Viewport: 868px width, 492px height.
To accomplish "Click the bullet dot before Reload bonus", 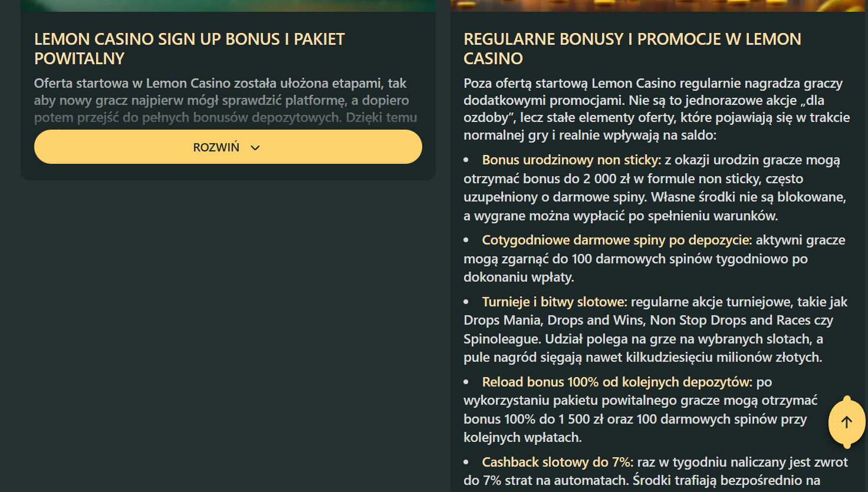I will point(466,382).
